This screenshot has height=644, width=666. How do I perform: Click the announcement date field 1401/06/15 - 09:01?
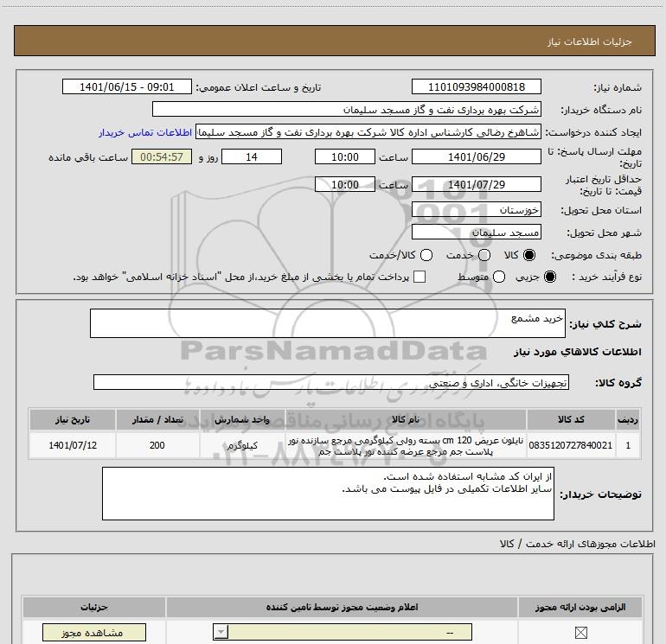127,87
